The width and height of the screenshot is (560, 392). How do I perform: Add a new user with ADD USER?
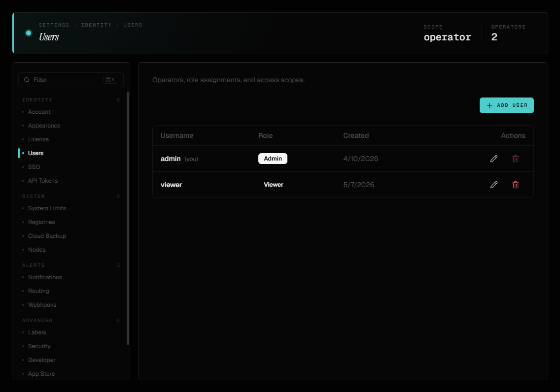[x=506, y=105]
